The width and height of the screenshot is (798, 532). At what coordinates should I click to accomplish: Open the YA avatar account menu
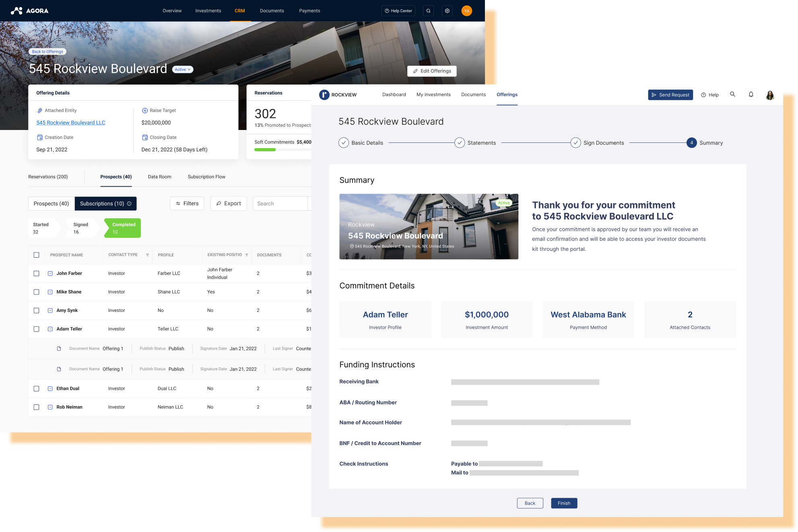coord(467,11)
